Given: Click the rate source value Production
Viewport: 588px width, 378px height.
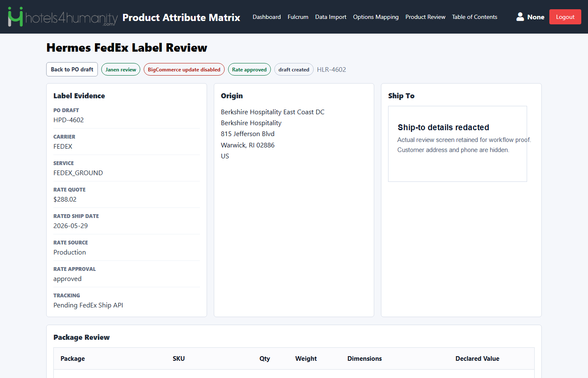Looking at the screenshot, I should [70, 252].
